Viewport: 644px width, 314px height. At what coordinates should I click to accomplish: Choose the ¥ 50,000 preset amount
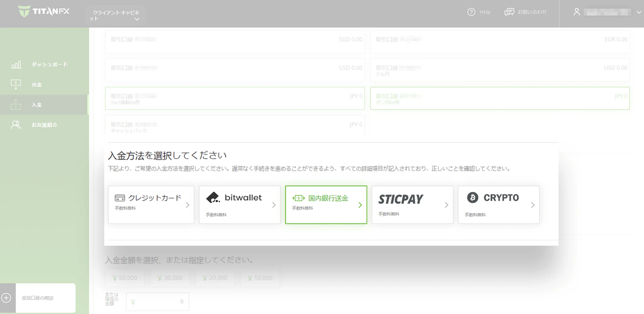pyautogui.click(x=125, y=278)
